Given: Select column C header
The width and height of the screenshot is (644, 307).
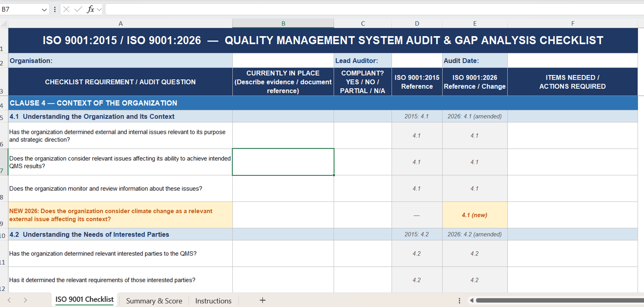Looking at the screenshot, I should 363,24.
